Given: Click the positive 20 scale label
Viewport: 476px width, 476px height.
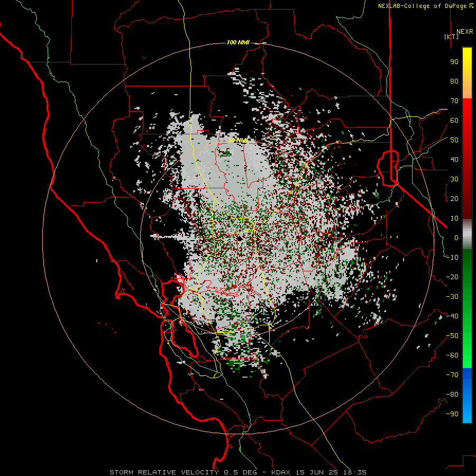Looking at the screenshot, I should (x=454, y=198).
